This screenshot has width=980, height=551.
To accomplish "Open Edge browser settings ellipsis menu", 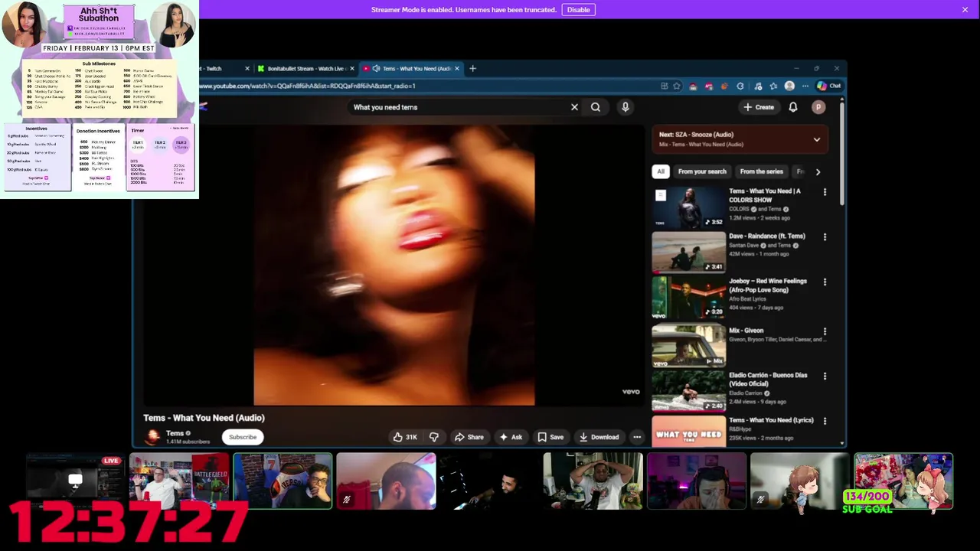I will point(805,86).
